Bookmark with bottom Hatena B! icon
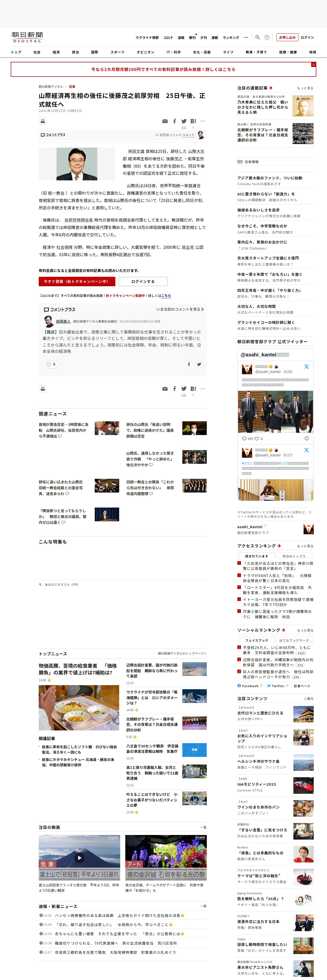The width and height of the screenshot is (327, 980). click(193, 388)
